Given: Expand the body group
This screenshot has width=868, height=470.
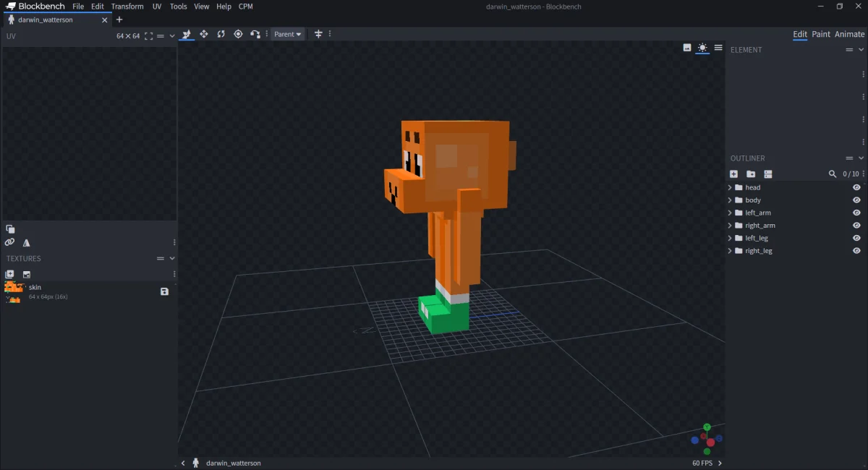Looking at the screenshot, I should [x=730, y=200].
